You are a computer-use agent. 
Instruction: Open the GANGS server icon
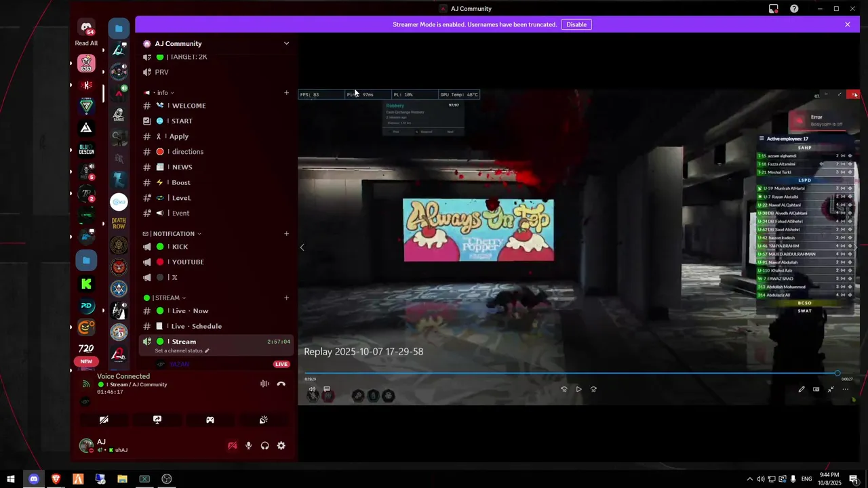coord(119,115)
